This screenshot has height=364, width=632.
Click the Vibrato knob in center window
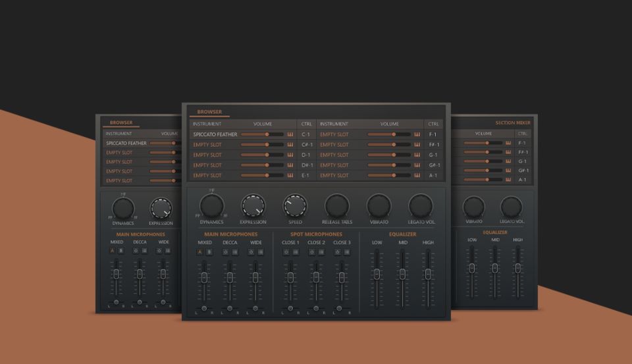pos(379,206)
